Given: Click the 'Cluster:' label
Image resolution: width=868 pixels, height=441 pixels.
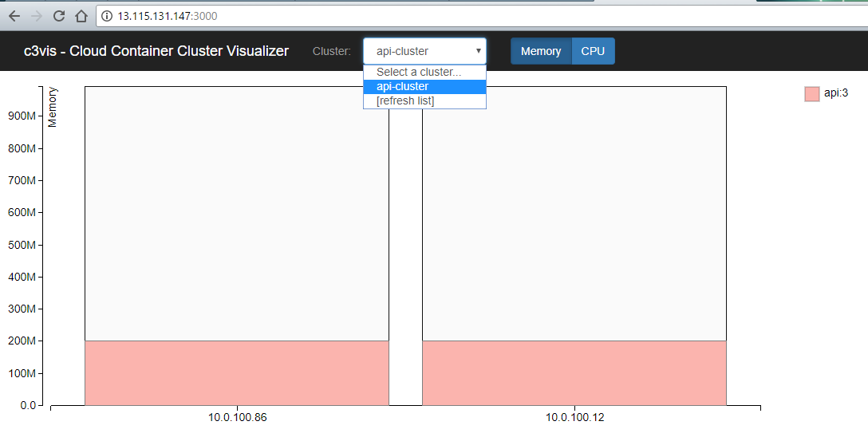Looking at the screenshot, I should tap(332, 51).
